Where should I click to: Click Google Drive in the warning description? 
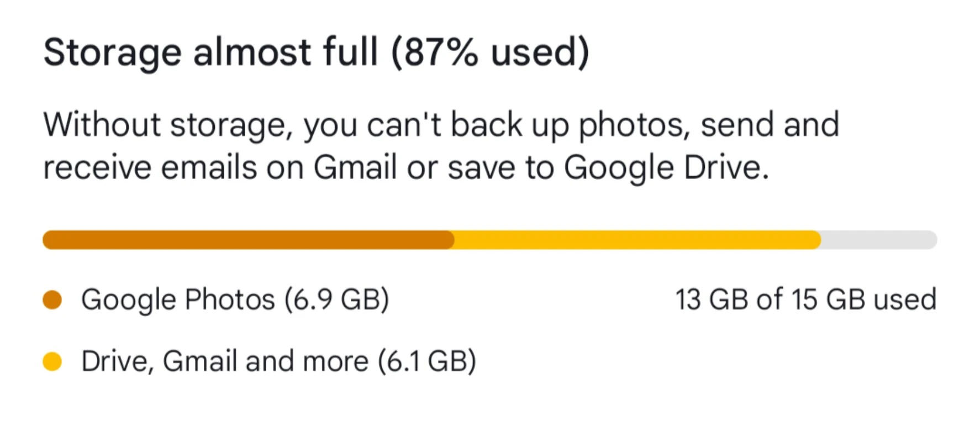click(666, 167)
